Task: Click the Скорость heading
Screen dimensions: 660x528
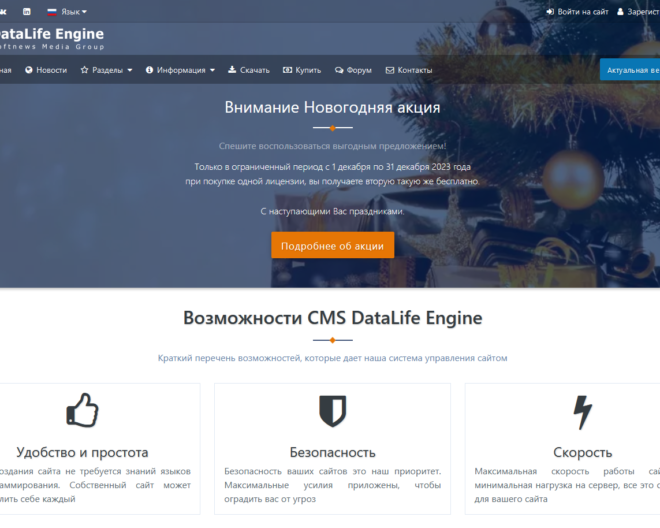Action: click(x=583, y=452)
